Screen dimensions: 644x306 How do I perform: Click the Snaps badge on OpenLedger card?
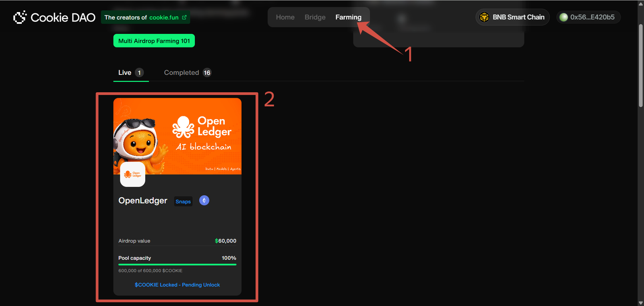click(x=183, y=201)
